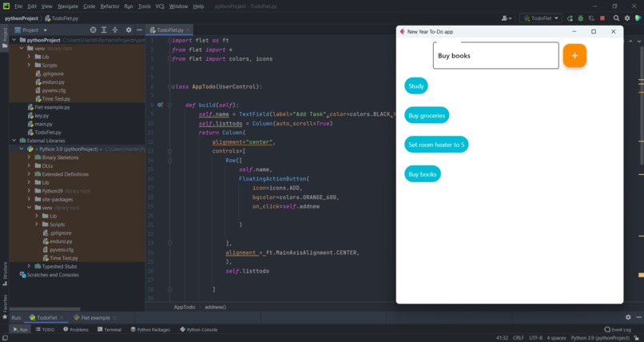Close the TodoFlet.py editor tab
This screenshot has width=644, height=342.
pyautogui.click(x=188, y=30)
